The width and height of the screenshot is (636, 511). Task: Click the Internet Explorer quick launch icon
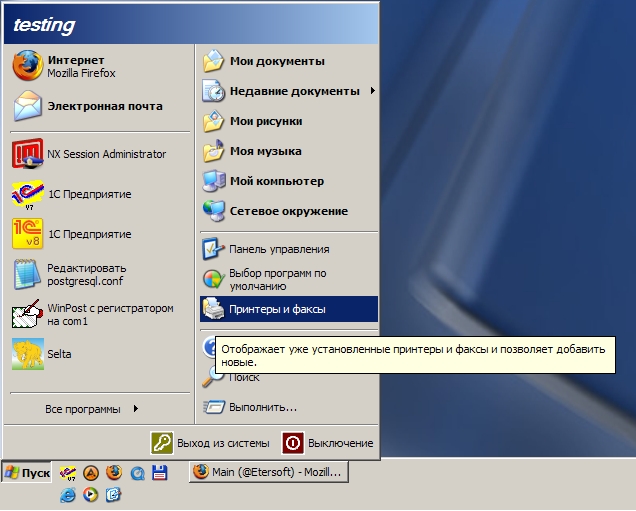[68, 493]
